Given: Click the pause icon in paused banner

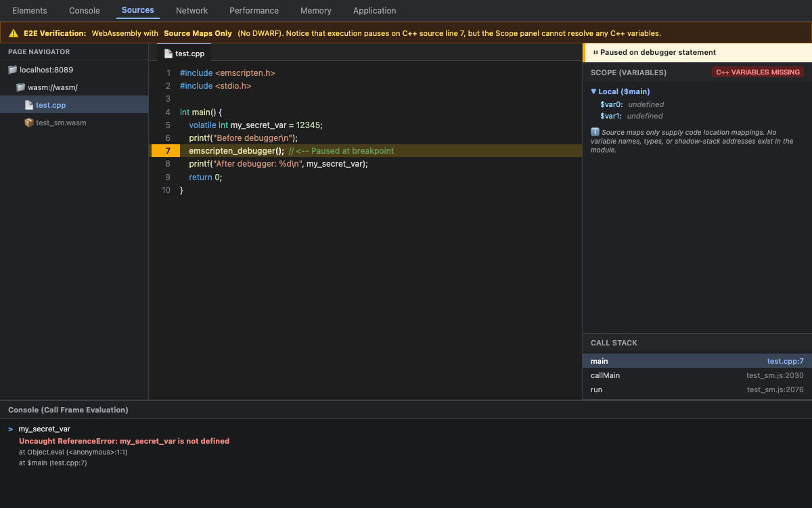Looking at the screenshot, I should coord(595,52).
